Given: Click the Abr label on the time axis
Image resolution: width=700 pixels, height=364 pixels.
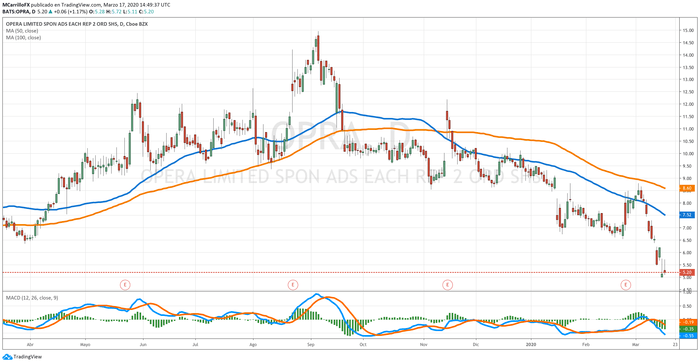Looking at the screenshot, I should [30, 345].
